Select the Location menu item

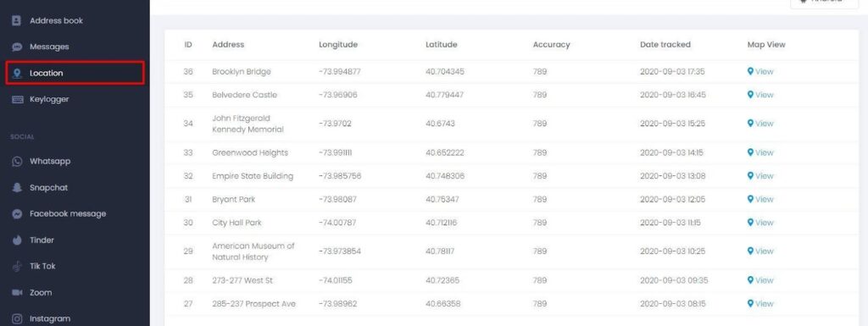click(75, 73)
